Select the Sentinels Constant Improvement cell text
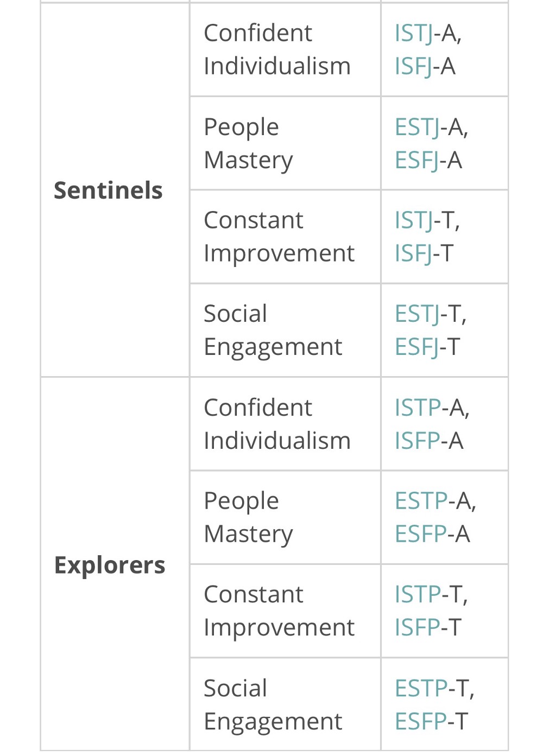 279,237
